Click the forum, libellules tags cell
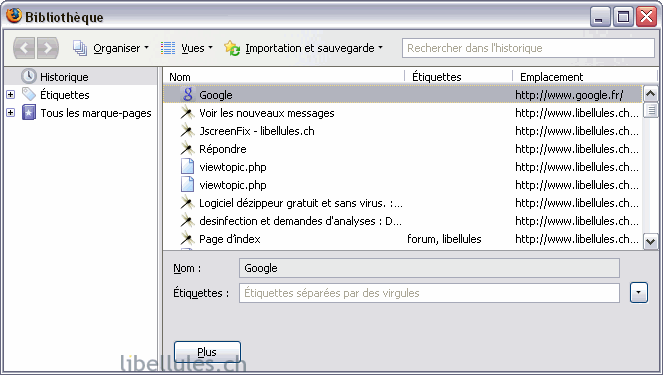Image resolution: width=663 pixels, height=375 pixels. pyautogui.click(x=444, y=239)
